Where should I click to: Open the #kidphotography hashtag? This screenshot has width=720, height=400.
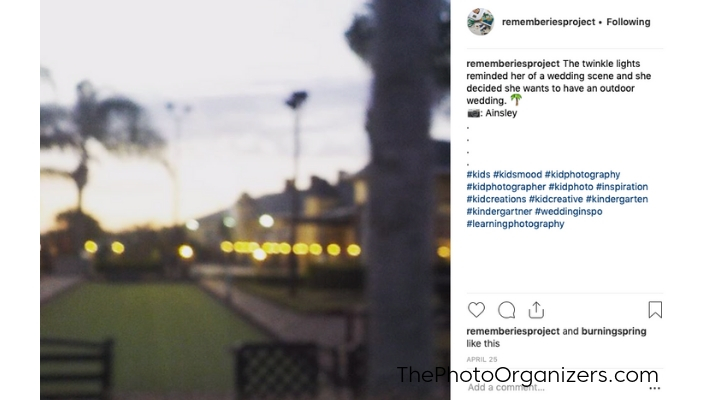582,175
